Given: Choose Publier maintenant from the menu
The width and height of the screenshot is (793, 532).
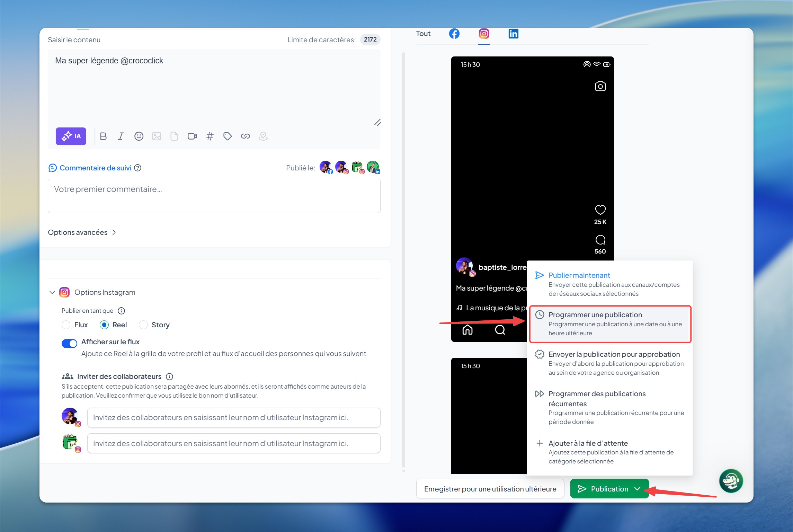Looking at the screenshot, I should point(610,284).
